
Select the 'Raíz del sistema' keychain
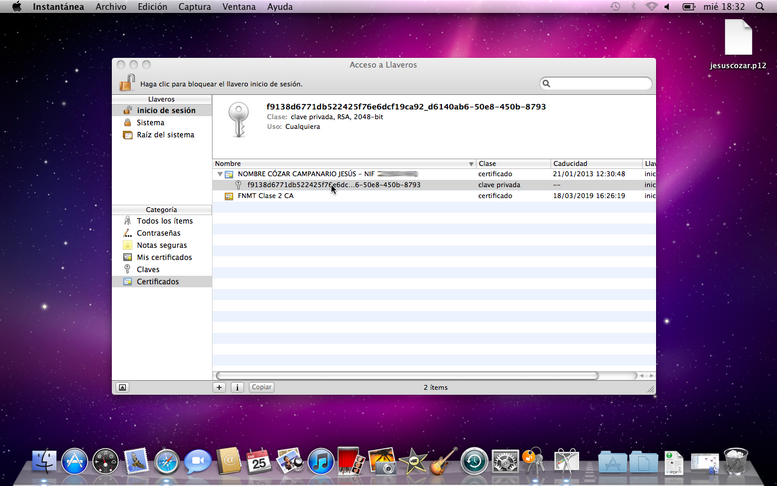click(162, 135)
